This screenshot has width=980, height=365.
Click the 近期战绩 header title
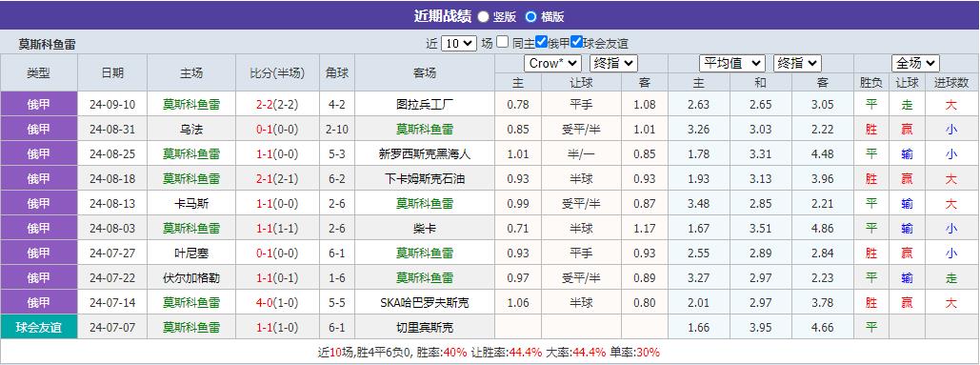(x=443, y=16)
